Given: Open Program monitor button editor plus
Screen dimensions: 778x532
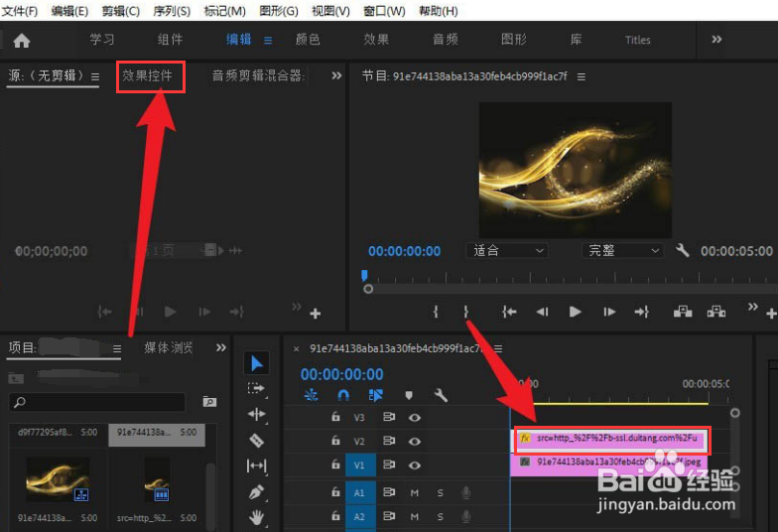Looking at the screenshot, I should pos(771,314).
